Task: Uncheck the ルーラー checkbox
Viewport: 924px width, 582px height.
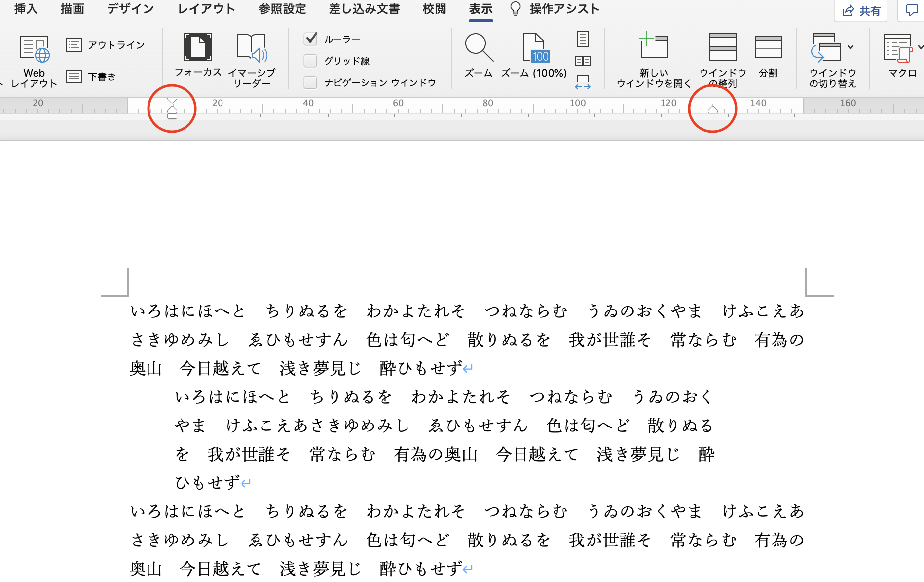Action: tap(310, 39)
